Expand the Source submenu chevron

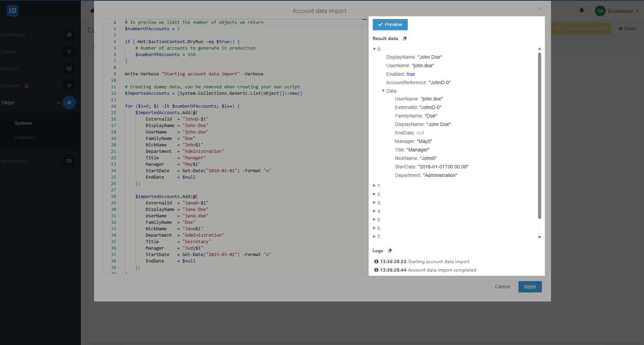[58, 52]
